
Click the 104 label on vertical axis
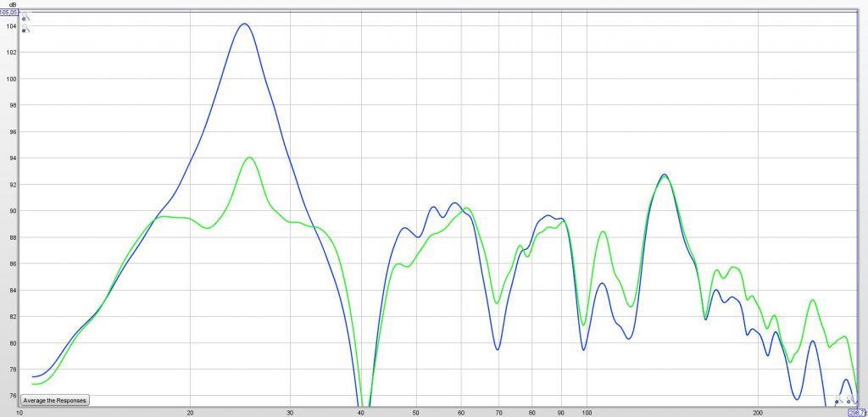(x=12, y=26)
